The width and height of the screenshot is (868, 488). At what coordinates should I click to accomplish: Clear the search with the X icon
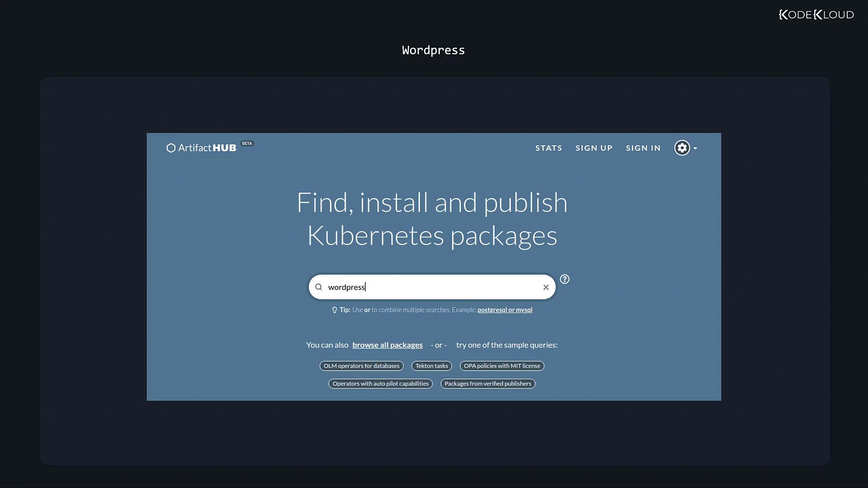click(546, 287)
